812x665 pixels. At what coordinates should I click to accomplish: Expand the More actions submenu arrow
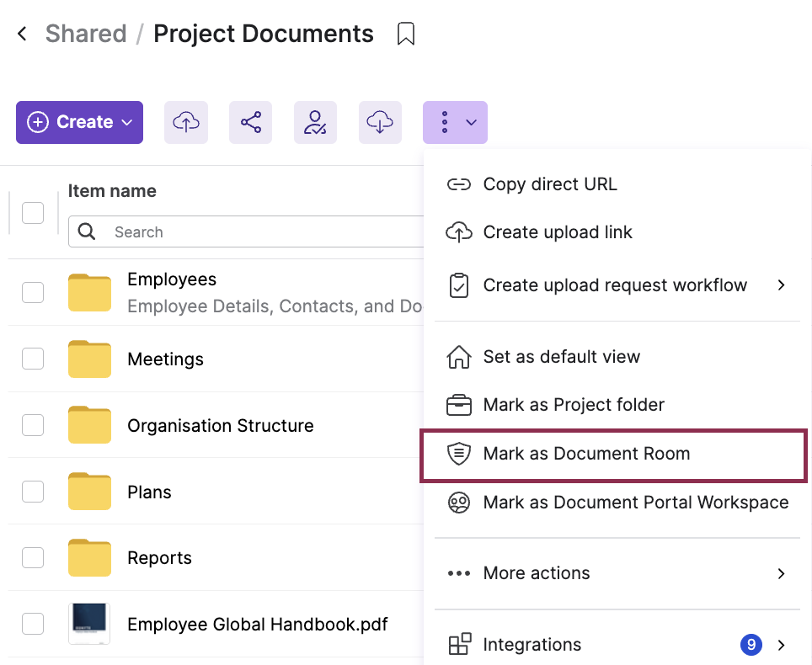tap(782, 573)
